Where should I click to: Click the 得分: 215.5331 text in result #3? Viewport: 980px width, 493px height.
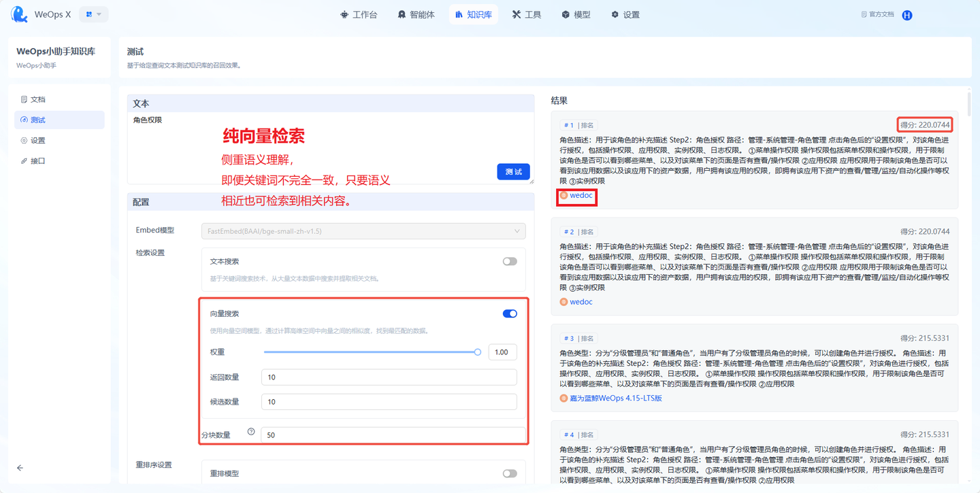(924, 338)
